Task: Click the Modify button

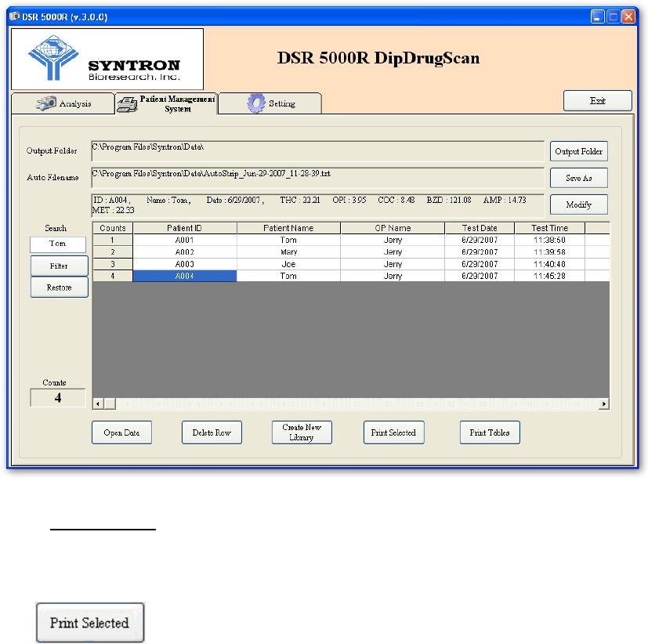Action: (578, 204)
